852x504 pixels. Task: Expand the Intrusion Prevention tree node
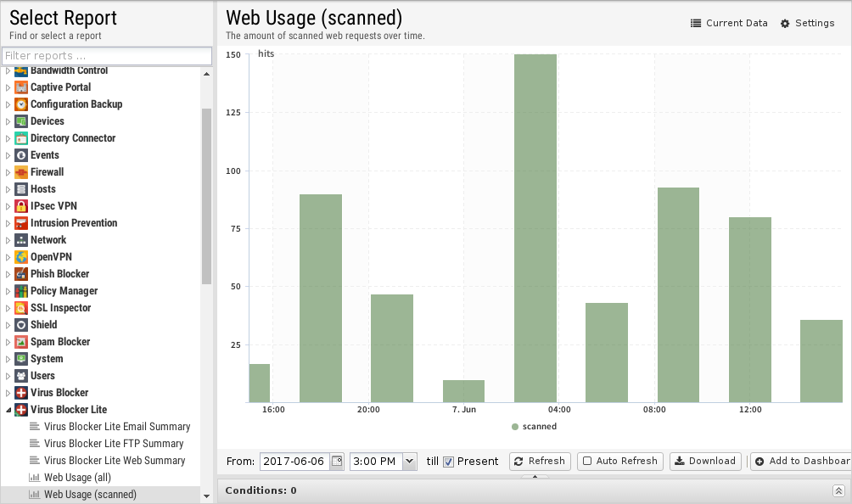click(8, 223)
